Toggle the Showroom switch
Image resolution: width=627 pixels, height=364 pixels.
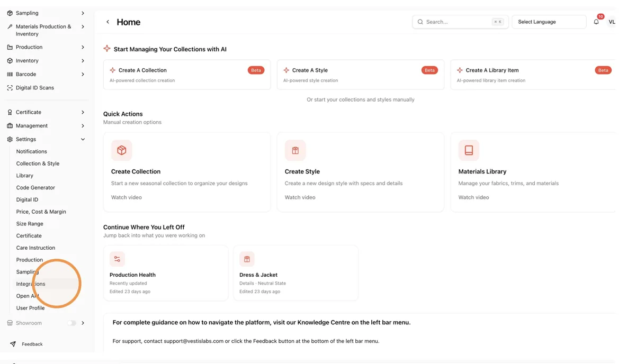71,323
